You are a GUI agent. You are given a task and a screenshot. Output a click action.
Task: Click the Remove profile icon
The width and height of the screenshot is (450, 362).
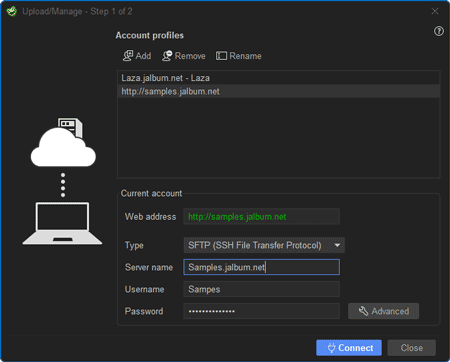coord(167,56)
